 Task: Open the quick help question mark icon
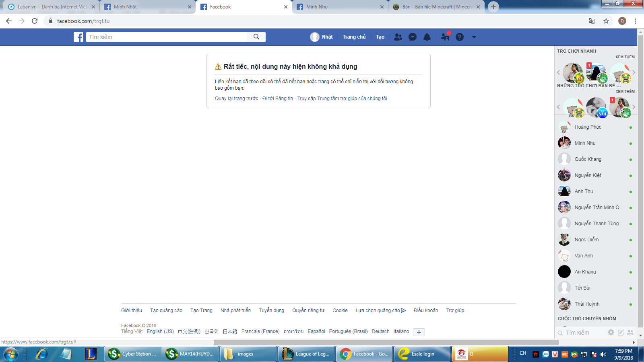460,37
